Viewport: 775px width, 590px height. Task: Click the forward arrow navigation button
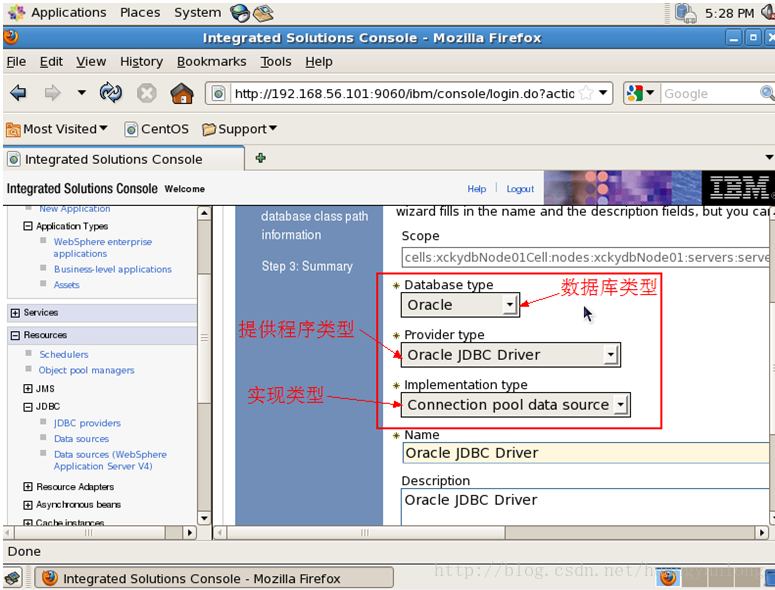click(52, 93)
